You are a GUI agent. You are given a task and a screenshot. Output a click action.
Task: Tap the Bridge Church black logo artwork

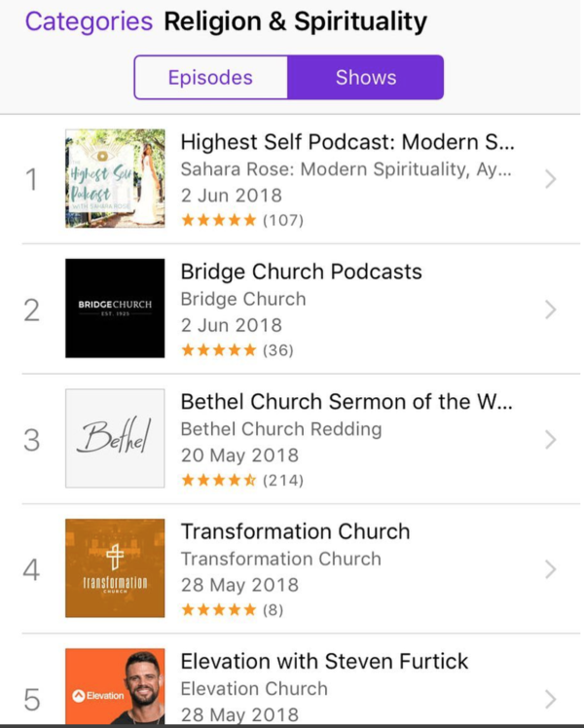(x=115, y=309)
